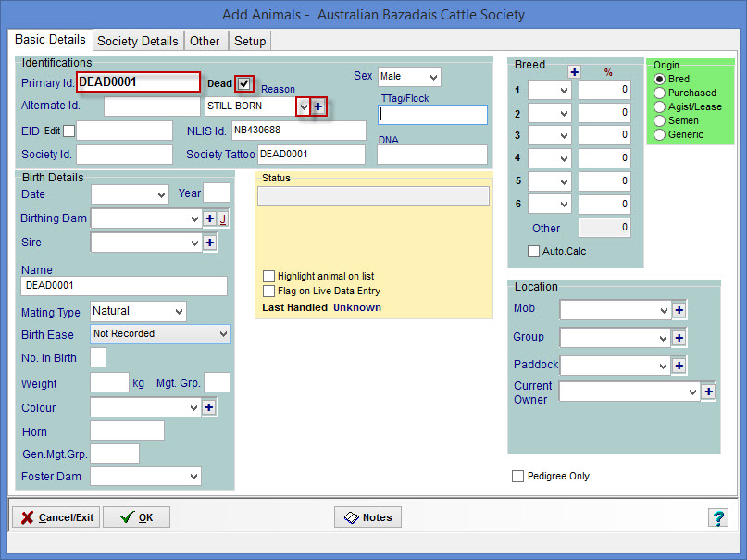
Task: Open the Breed 4 dropdown
Action: [564, 158]
